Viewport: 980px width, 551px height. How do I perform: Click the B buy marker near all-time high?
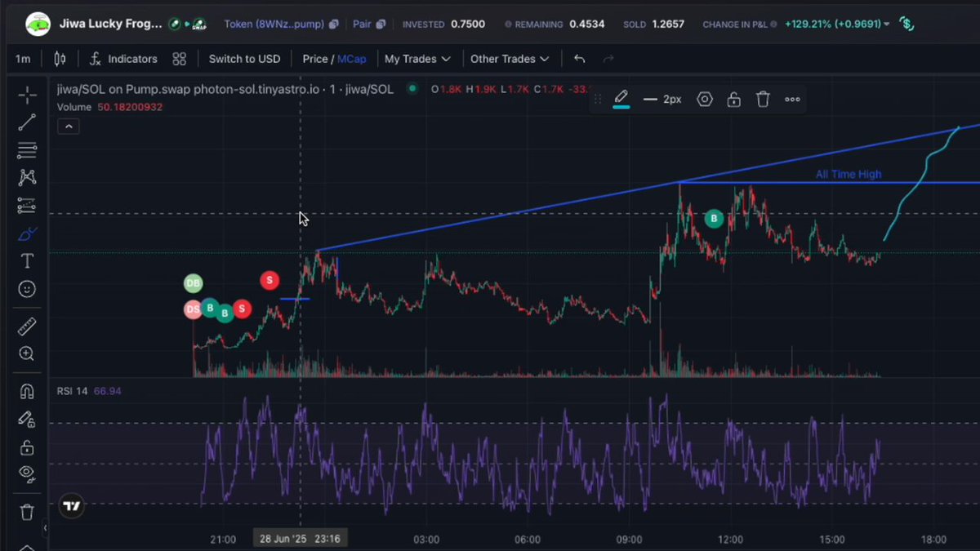point(714,219)
